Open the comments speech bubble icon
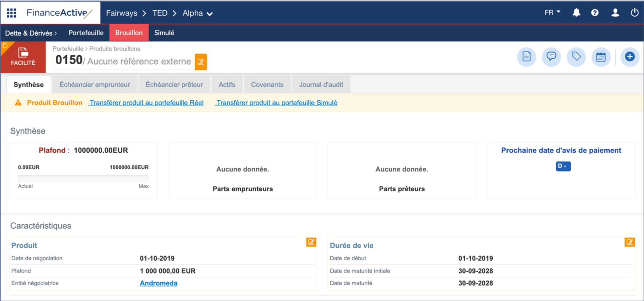This screenshot has width=644, height=301. [551, 57]
